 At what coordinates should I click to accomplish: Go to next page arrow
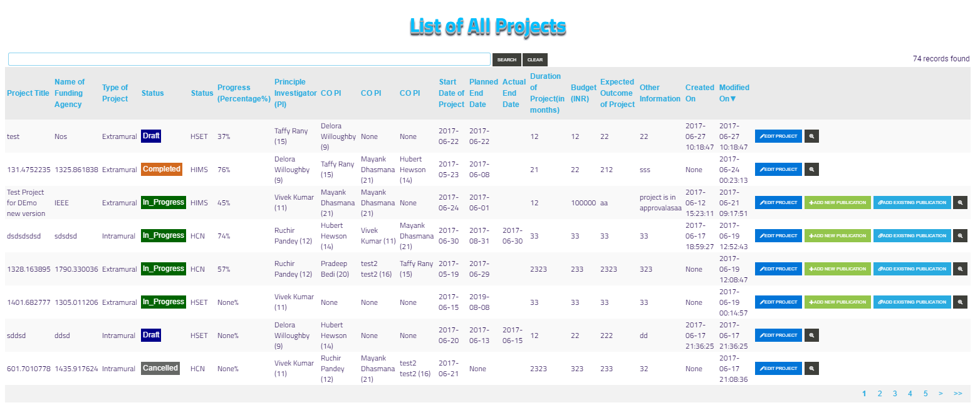(941, 394)
